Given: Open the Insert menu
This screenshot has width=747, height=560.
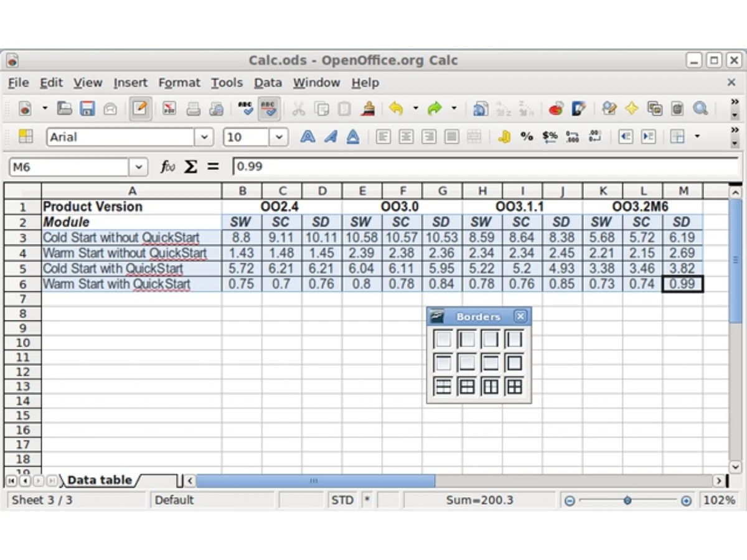Looking at the screenshot, I should tap(131, 83).
